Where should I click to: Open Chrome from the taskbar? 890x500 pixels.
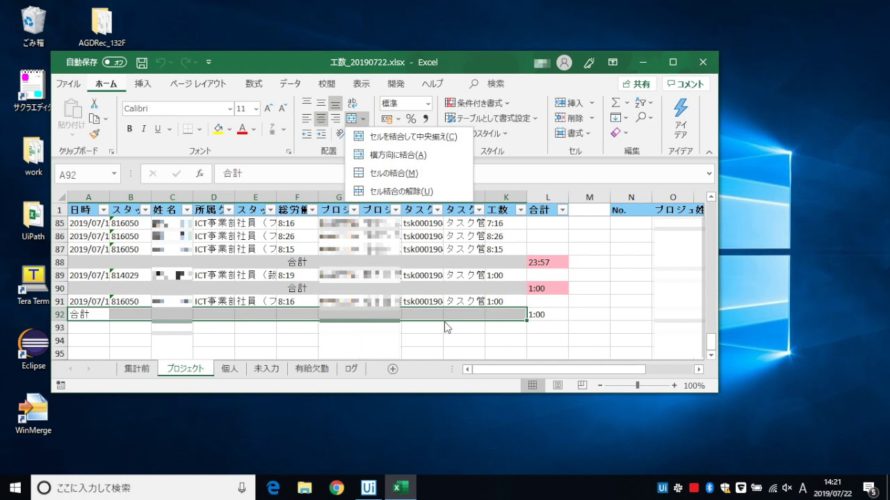(x=337, y=488)
